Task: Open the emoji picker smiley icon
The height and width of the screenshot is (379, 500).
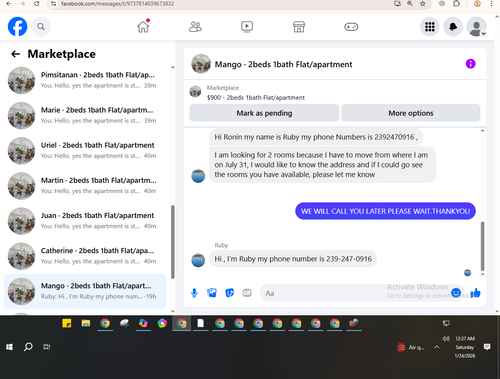Action: [x=456, y=293]
